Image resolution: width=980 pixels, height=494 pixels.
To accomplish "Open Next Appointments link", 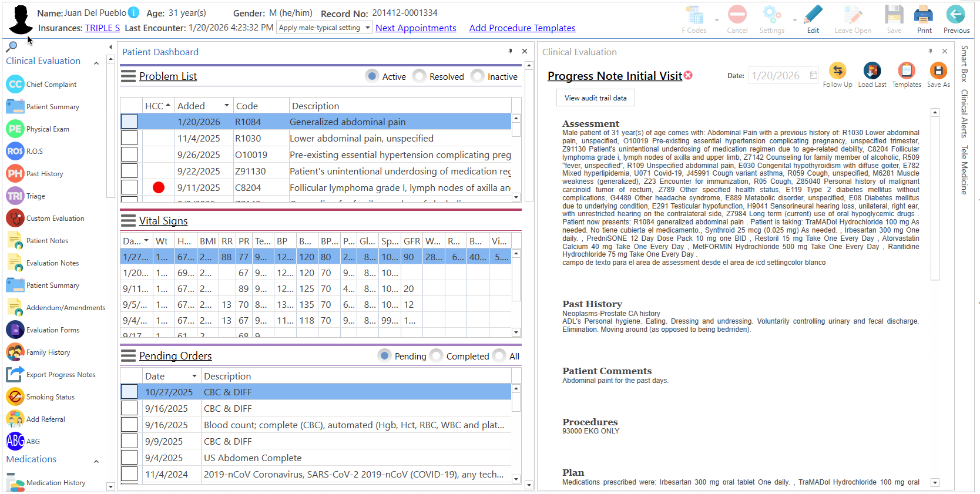I will (x=416, y=28).
